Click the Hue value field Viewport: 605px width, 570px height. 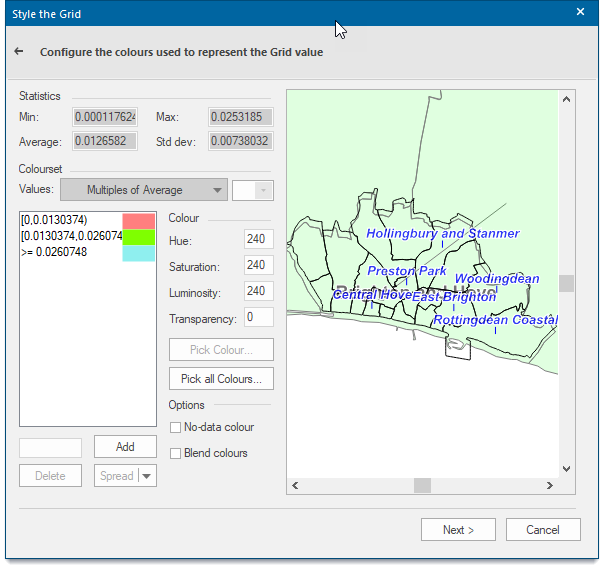[x=259, y=239]
